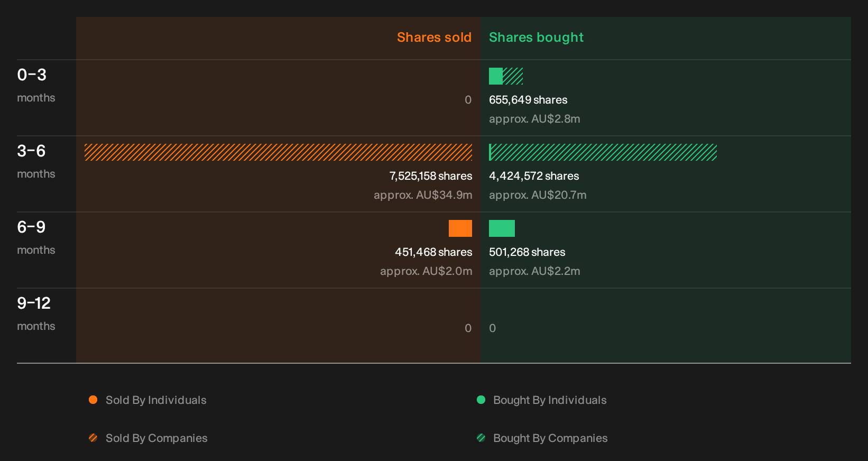Image resolution: width=868 pixels, height=461 pixels.
Task: Select the Sold By Companies legend label
Action: pyautogui.click(x=156, y=438)
